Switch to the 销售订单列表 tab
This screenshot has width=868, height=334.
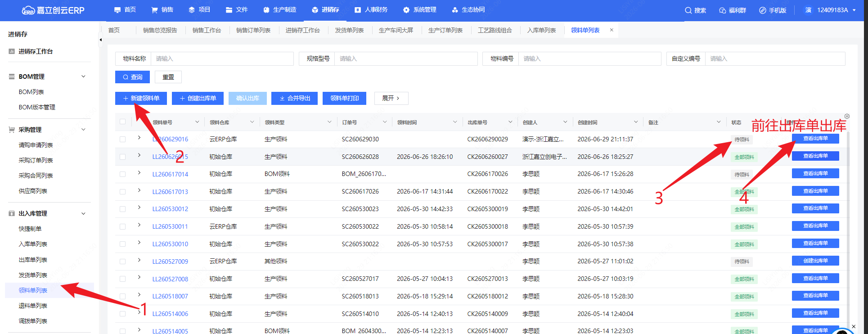coord(253,30)
